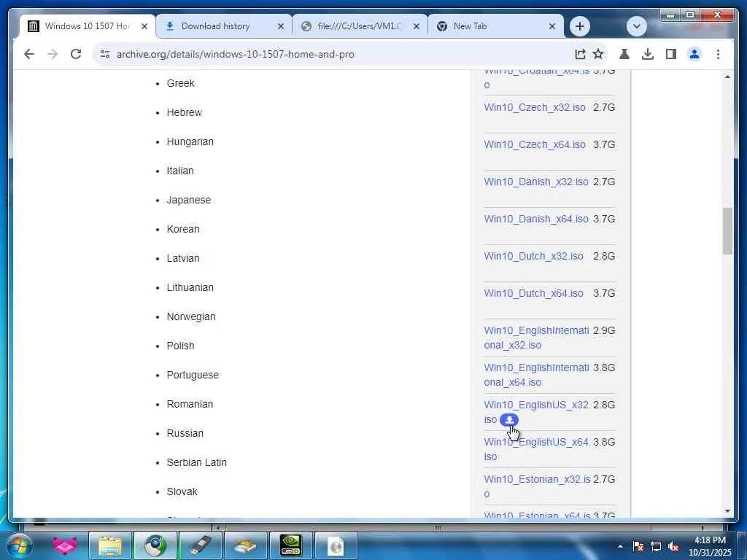Open the NVIDIA taskbar icon
This screenshot has width=747, height=560.
(290, 545)
